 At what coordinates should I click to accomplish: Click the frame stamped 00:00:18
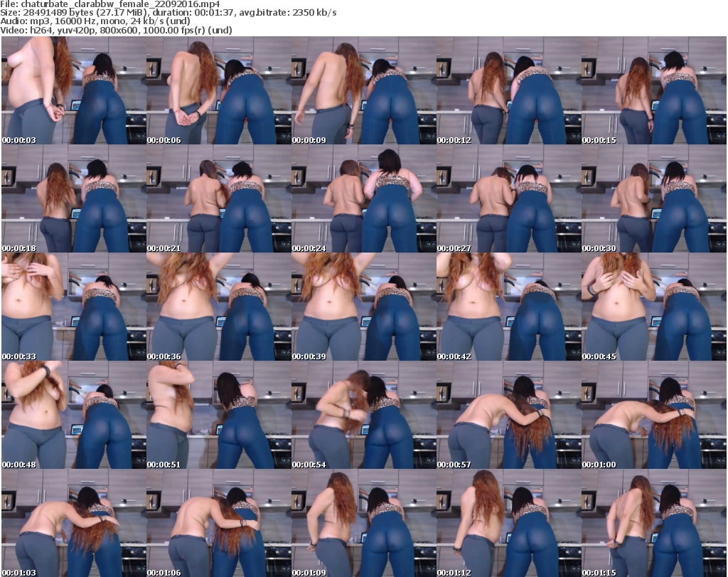(x=74, y=198)
